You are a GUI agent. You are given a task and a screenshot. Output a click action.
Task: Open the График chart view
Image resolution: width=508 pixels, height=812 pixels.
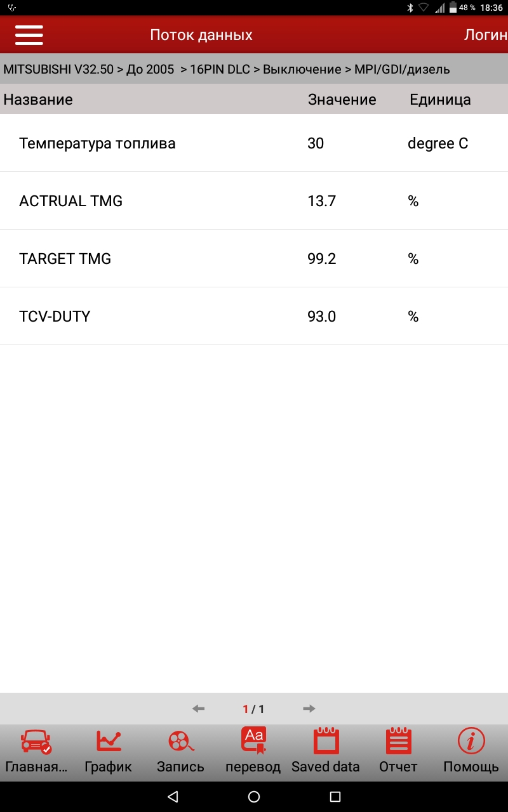(109, 750)
